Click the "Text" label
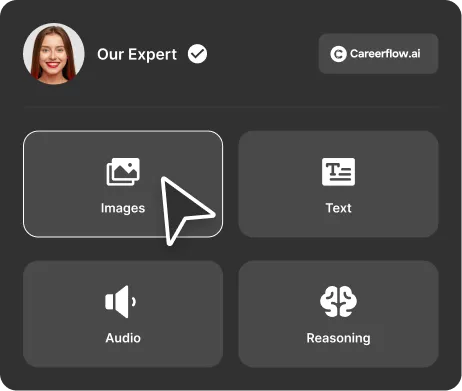Viewport: 462px width, 391px height. pos(338,208)
